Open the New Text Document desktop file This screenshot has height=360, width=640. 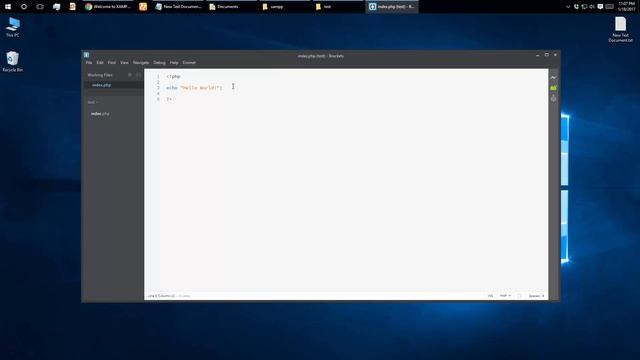coord(620,29)
